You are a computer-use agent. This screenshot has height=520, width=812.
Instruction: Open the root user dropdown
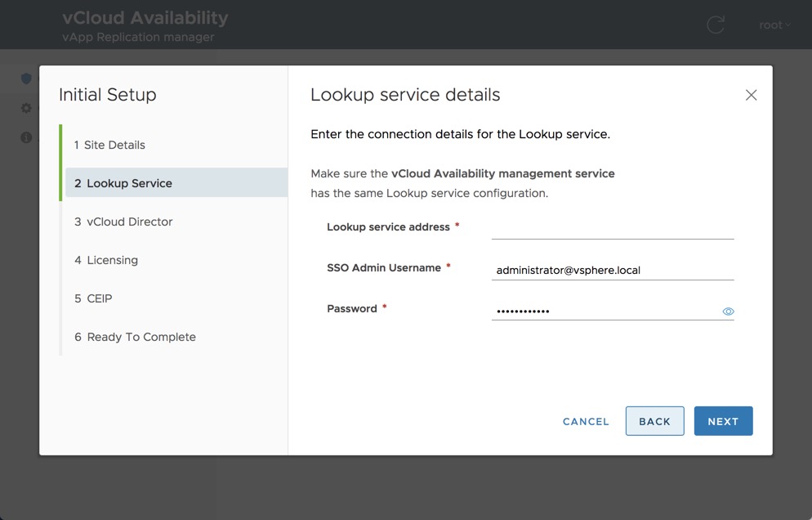tap(774, 25)
